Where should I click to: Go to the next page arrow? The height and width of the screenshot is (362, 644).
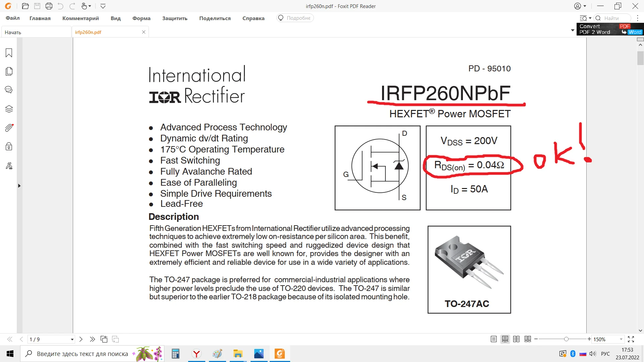[81, 339]
